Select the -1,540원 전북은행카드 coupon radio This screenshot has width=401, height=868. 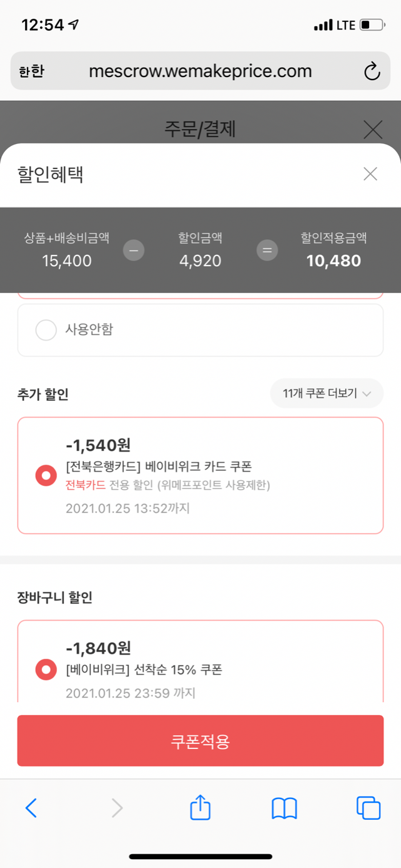[46, 476]
